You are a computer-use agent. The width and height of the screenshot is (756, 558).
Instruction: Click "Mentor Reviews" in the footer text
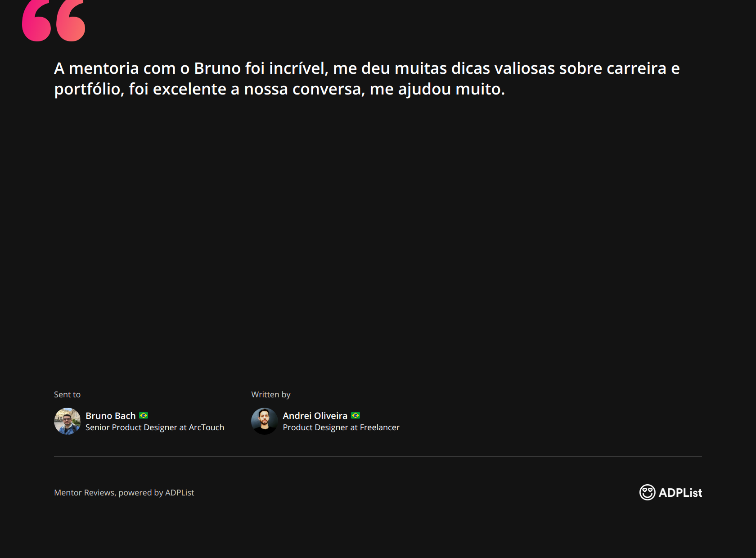coord(85,493)
